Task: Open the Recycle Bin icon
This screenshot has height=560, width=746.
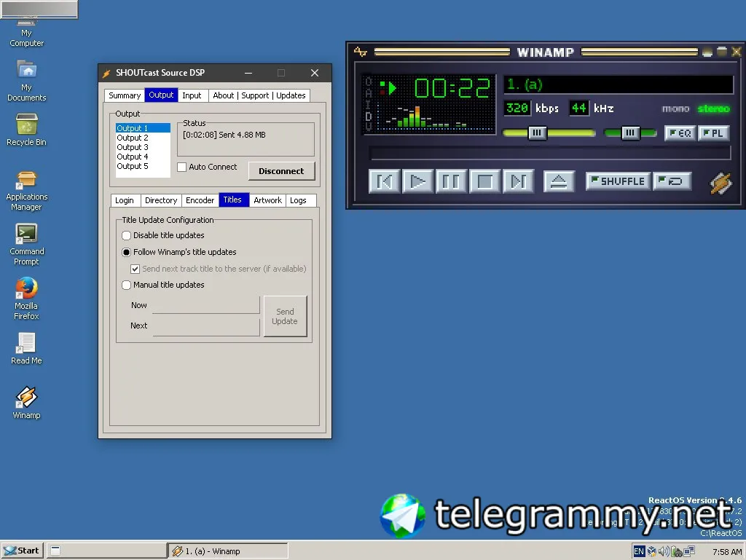Action: [27, 130]
